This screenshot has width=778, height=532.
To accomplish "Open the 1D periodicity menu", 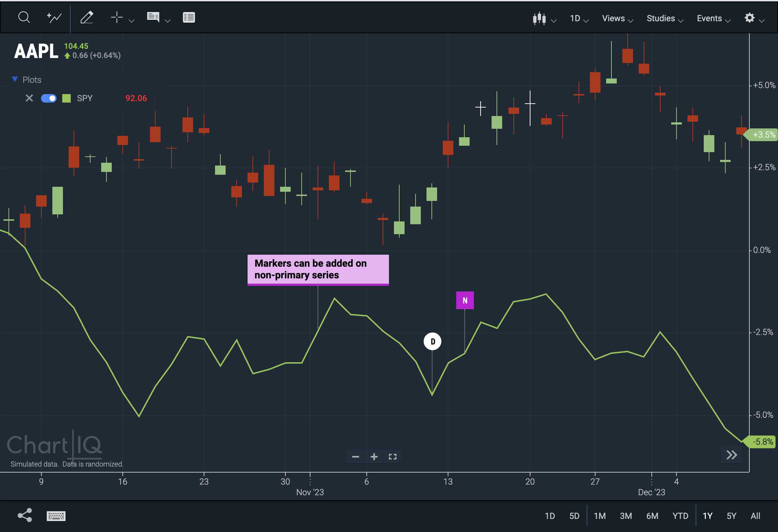I will coord(579,18).
